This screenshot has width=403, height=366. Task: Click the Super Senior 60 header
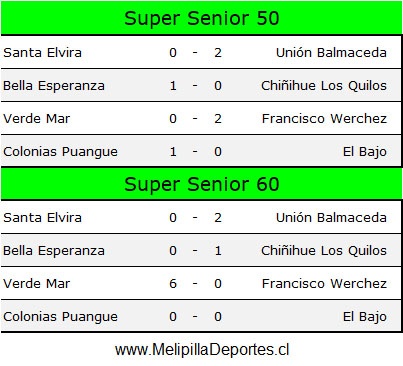(x=202, y=184)
